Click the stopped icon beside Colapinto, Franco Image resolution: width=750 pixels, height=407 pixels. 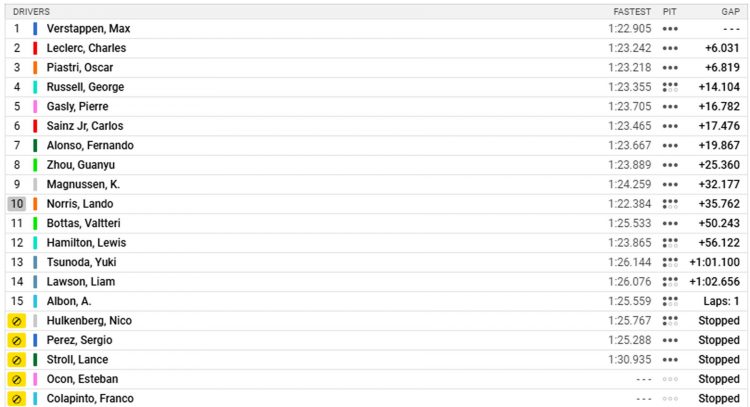pos(17,399)
